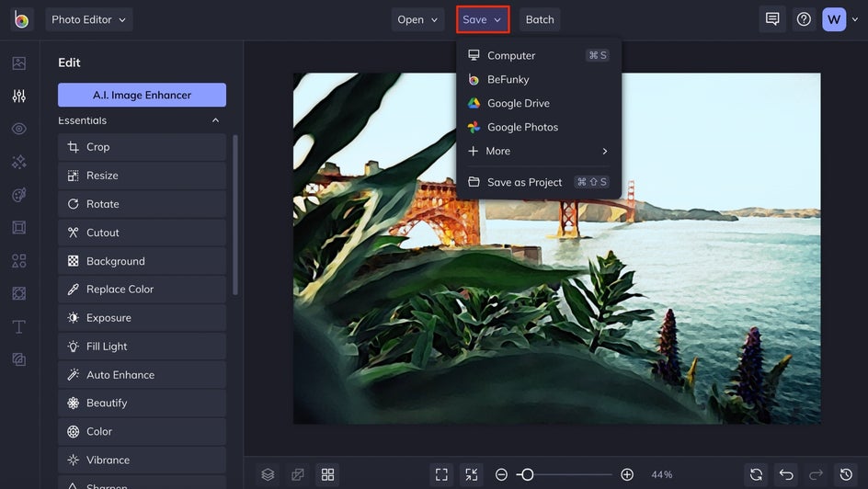868x489 pixels.
Task: Open the Open dropdown menu
Action: pyautogui.click(x=417, y=19)
